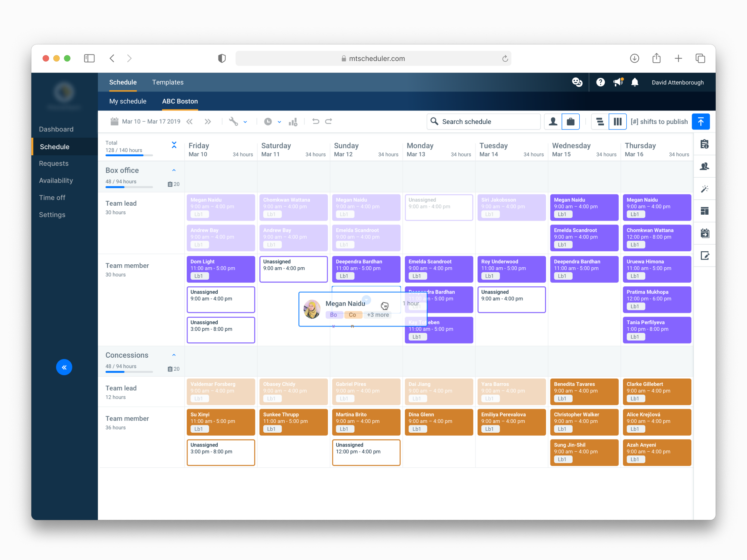Expand the clock dropdown arrow
The image size is (747, 560).
tap(279, 122)
